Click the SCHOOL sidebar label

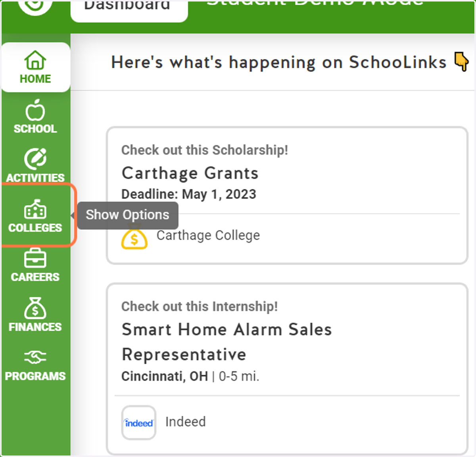35,129
